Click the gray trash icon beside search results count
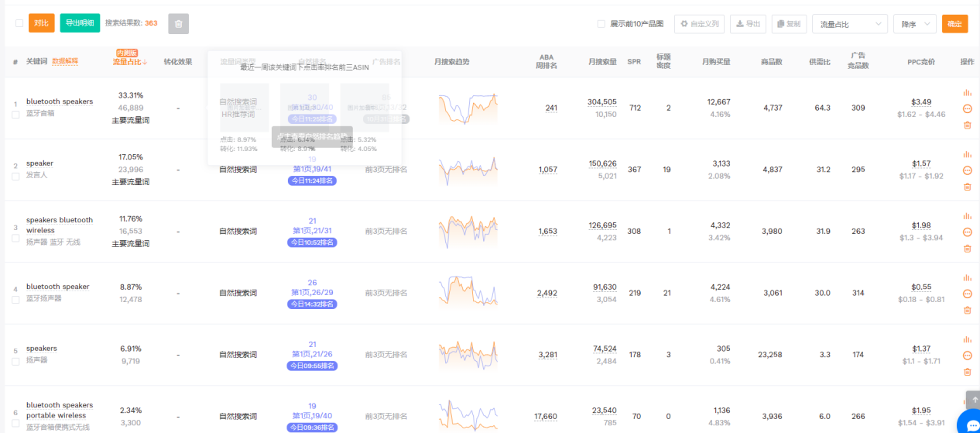Image resolution: width=980 pixels, height=433 pixels. tap(178, 24)
